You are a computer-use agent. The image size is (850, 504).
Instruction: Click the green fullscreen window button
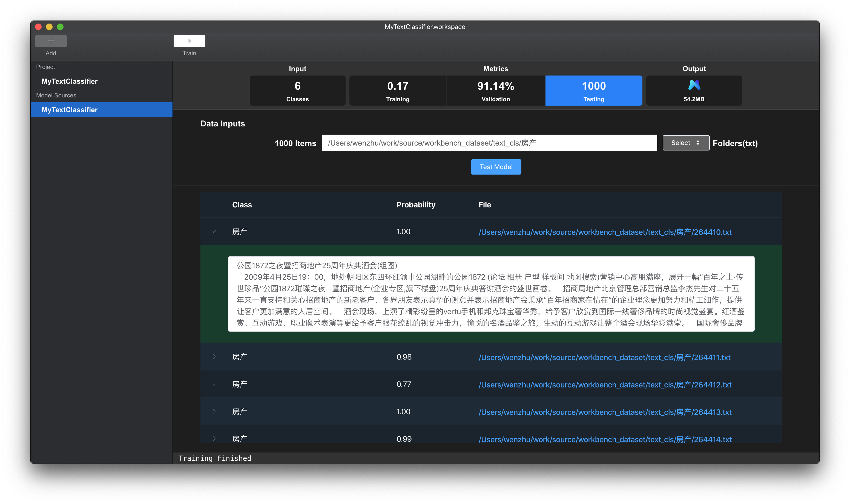60,27
